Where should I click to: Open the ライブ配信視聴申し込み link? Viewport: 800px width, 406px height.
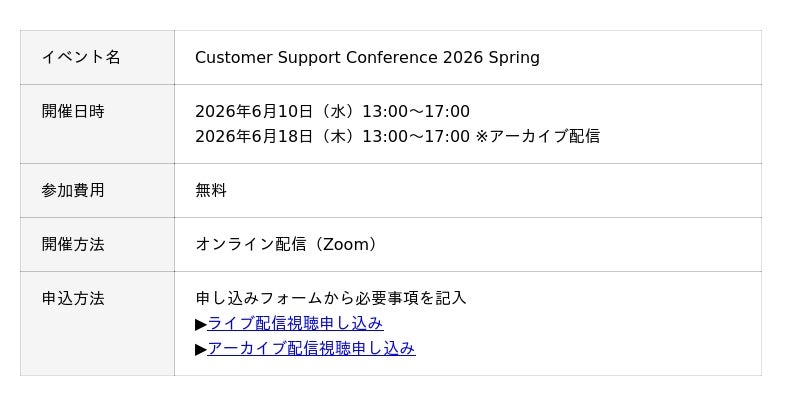tap(295, 323)
